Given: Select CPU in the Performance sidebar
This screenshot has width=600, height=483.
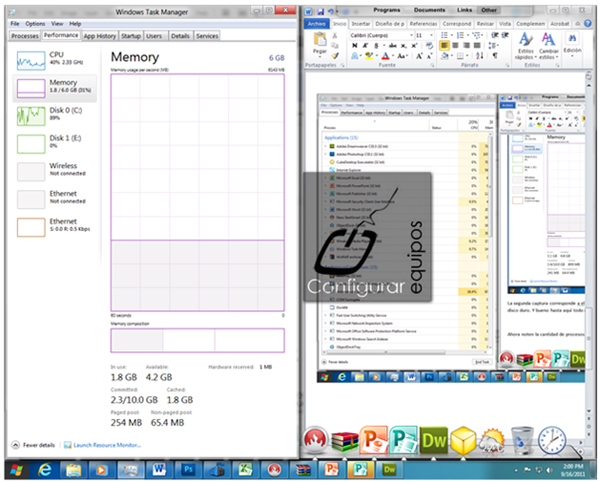Looking at the screenshot, I should (54, 60).
